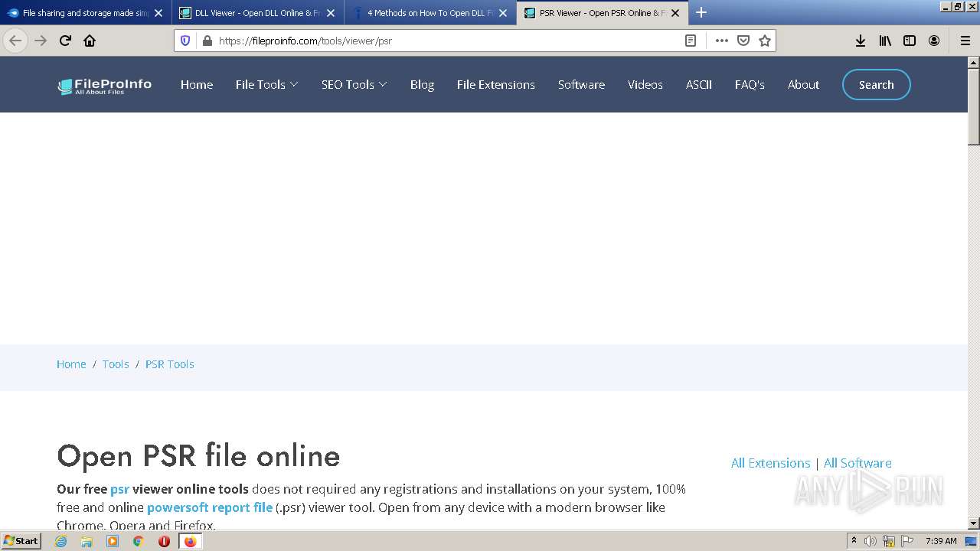This screenshot has height=551, width=980.
Task: Open the About page
Action: tap(803, 84)
